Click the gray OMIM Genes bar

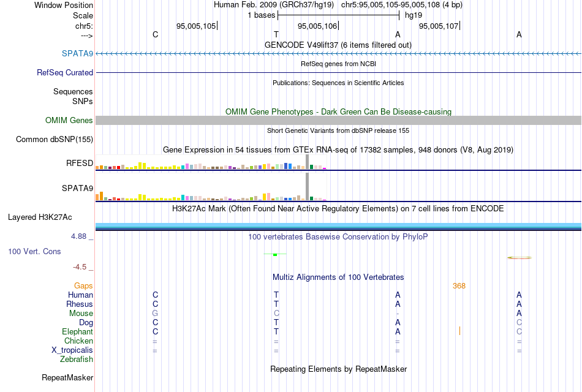(338, 120)
